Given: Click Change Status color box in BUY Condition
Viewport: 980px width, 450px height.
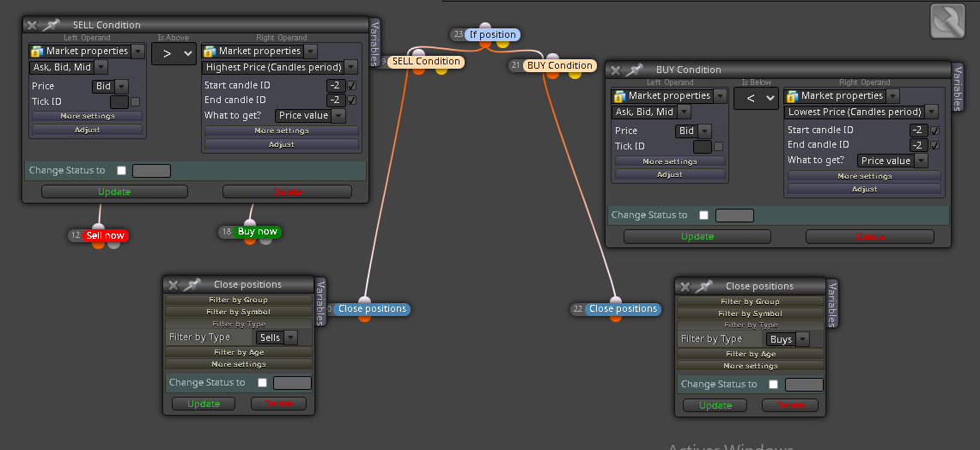Looking at the screenshot, I should (734, 216).
